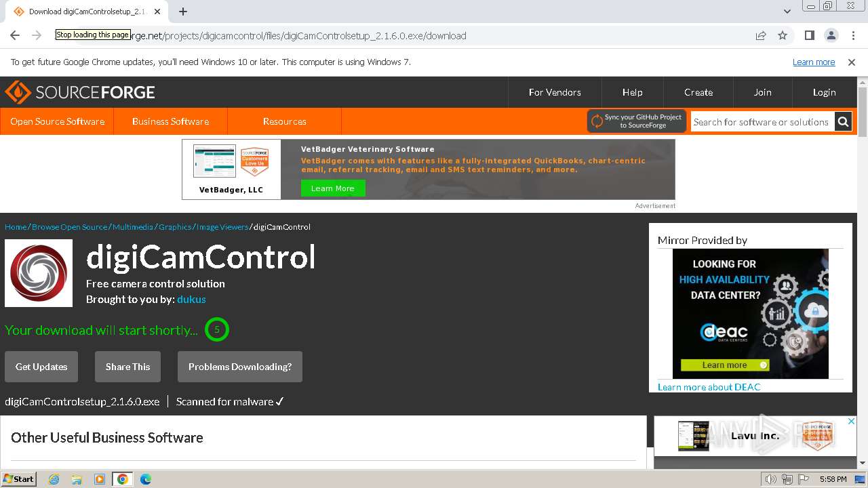Close the Lavu Inc. ad
Screen dimensions: 868x488
pyautogui.click(x=851, y=422)
